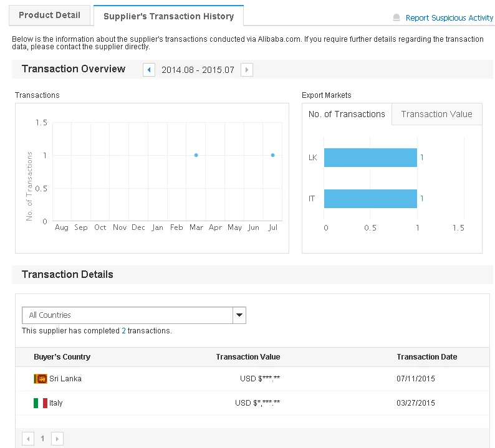Click the Italy flag icon
Image resolution: width=495 pixels, height=448 pixels.
[41, 403]
